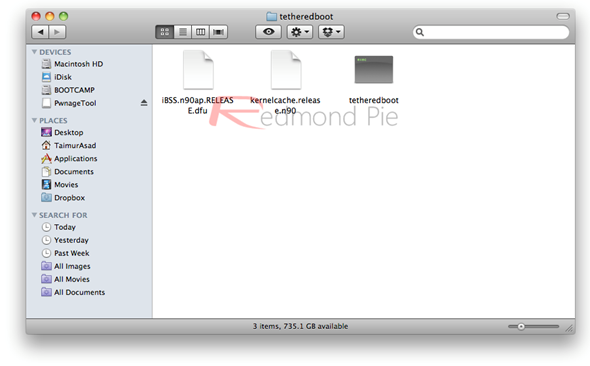
Task: Open Desktop icon under Places
Action: tap(46, 132)
